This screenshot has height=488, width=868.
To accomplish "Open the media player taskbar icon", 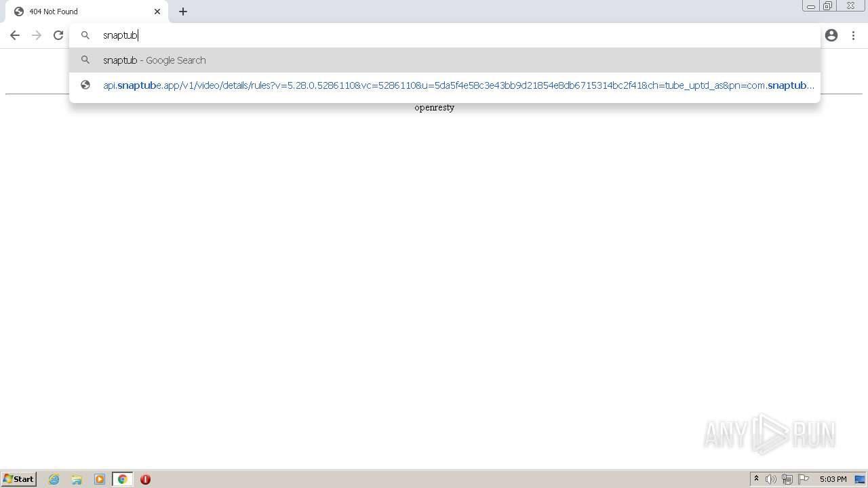I will 100,479.
